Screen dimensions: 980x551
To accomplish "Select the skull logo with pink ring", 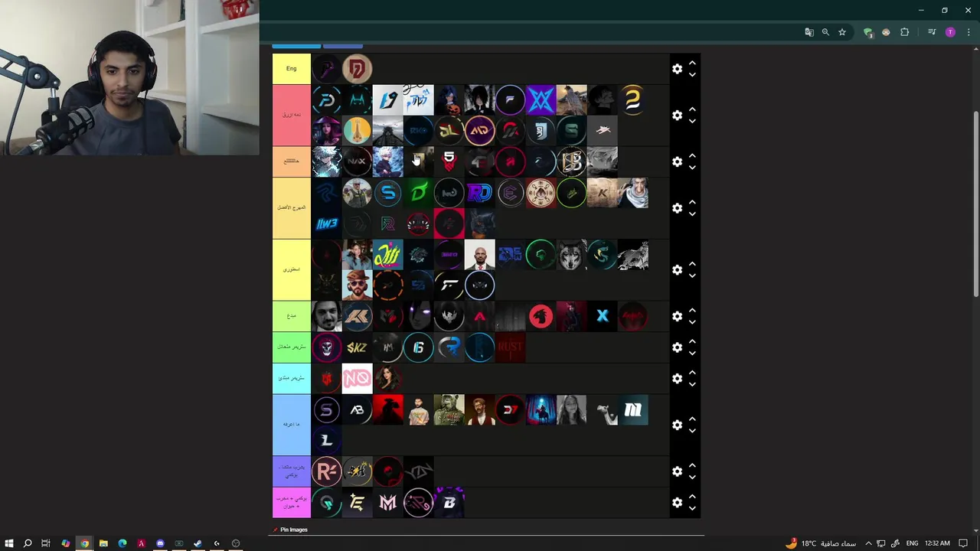I will (326, 347).
